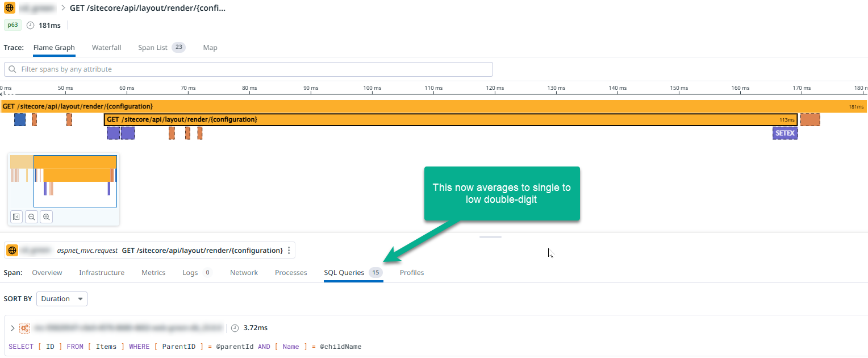Open the Logs tab showing zero entries
868x358 pixels.
(x=190, y=273)
